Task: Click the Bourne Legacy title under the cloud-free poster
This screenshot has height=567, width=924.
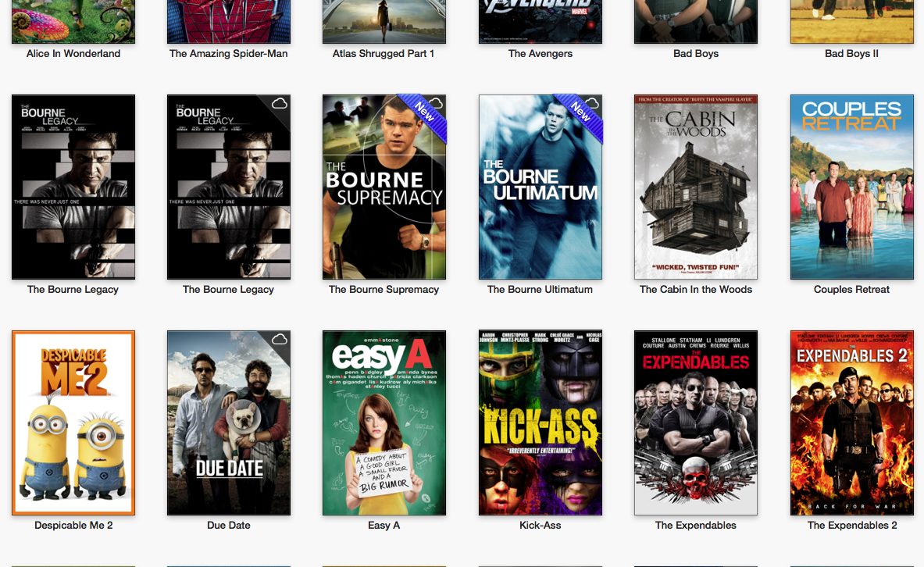Action: tap(73, 290)
